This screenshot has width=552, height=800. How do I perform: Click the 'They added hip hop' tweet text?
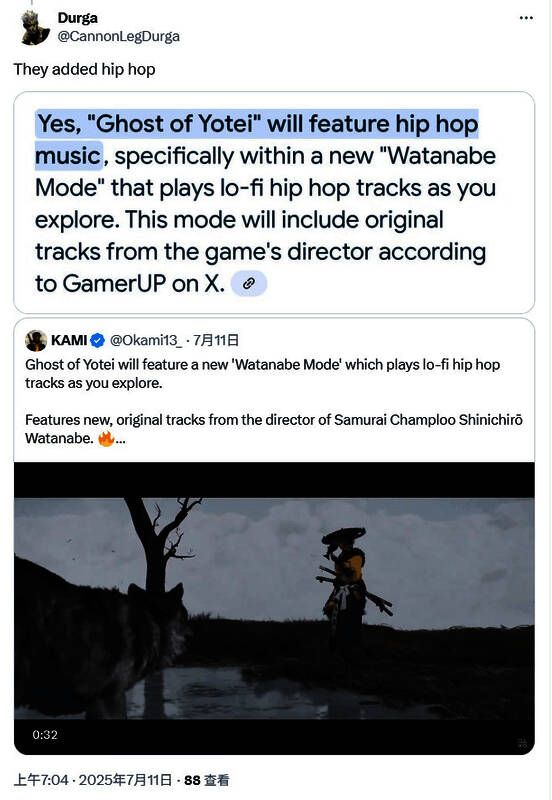84,69
